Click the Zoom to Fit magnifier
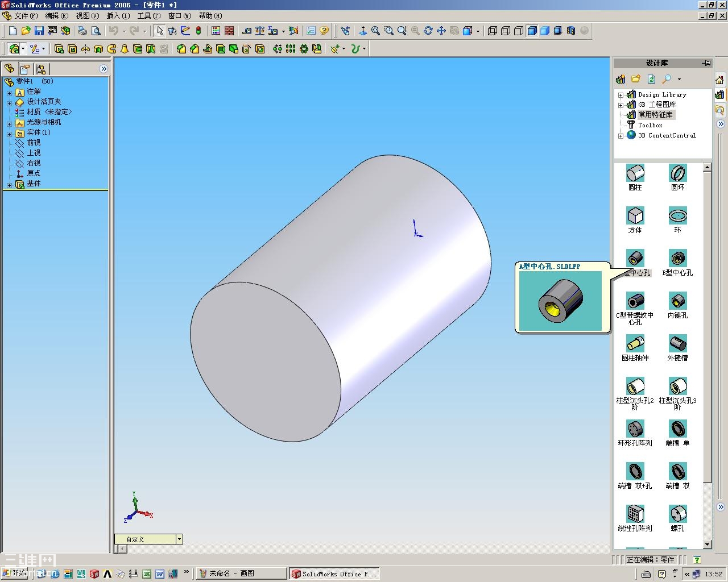 tap(376, 31)
